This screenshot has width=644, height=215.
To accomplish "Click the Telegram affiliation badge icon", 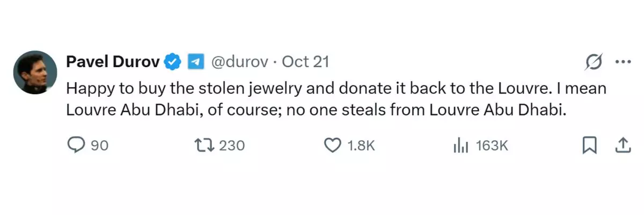I will [195, 62].
